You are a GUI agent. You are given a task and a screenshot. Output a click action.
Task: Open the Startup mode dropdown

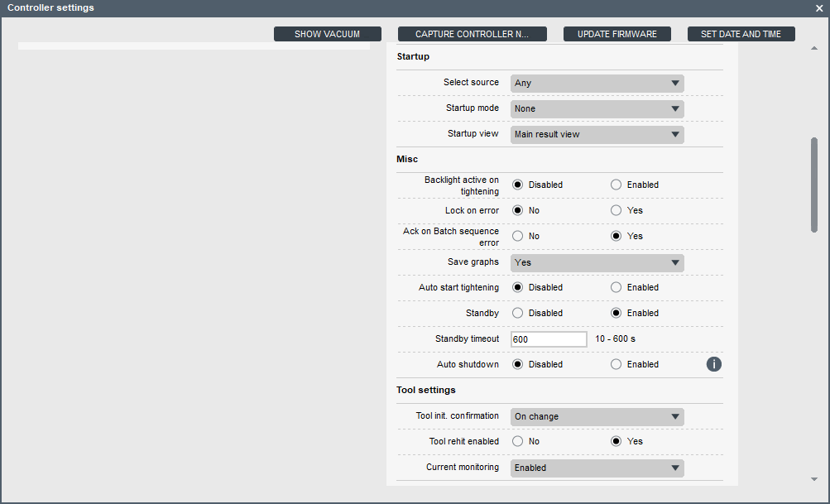(597, 108)
